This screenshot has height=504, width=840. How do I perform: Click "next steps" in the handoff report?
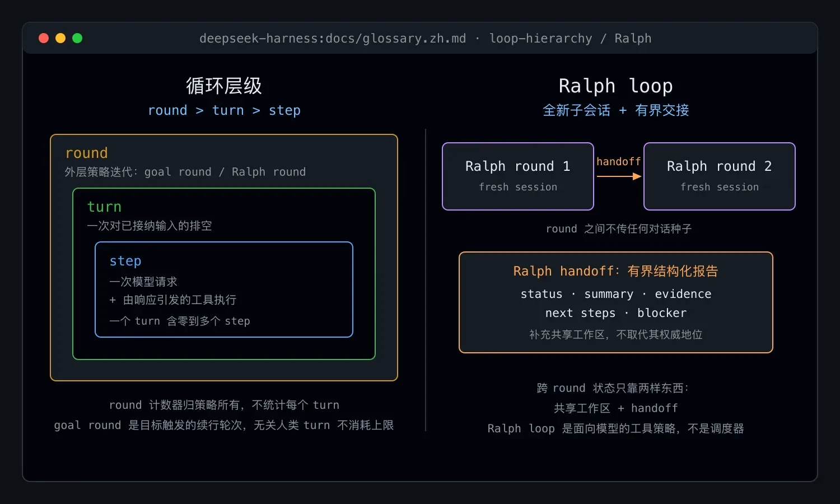[x=580, y=313]
